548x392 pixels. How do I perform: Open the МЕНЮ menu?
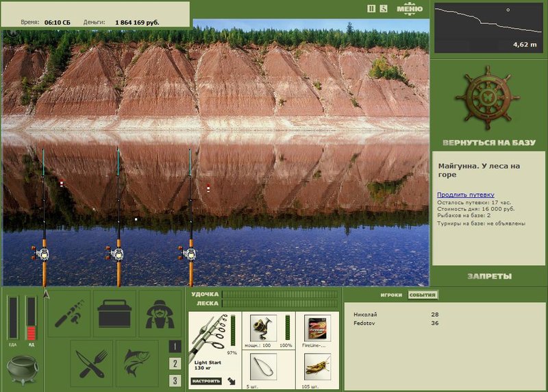point(410,10)
